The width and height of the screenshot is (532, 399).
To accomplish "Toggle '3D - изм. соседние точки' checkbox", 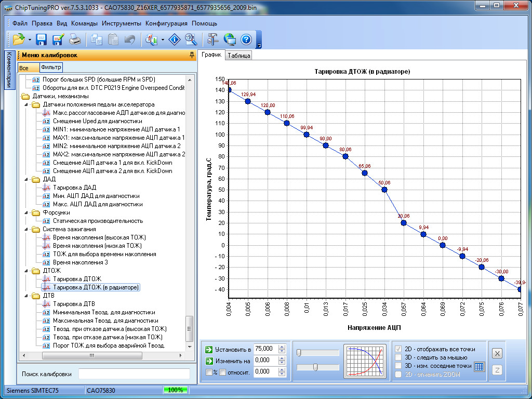I will coord(398,366).
